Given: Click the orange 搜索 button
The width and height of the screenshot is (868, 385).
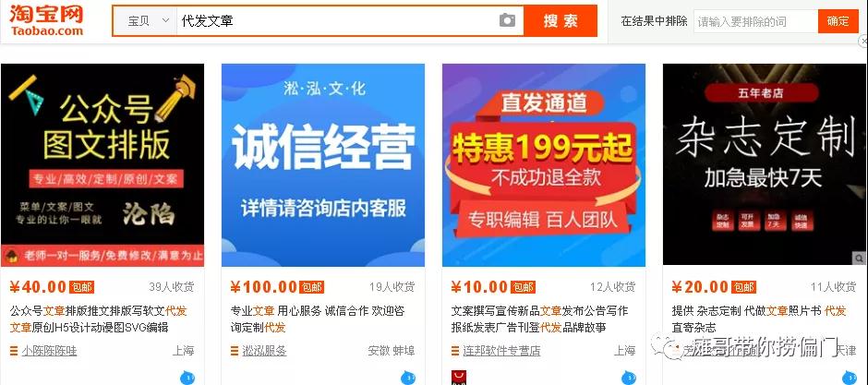Looking at the screenshot, I should coord(561,21).
